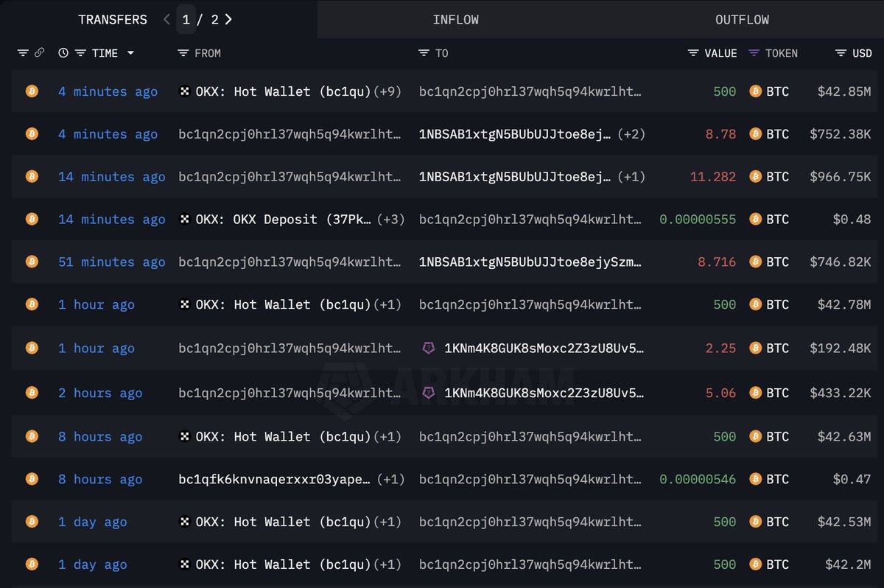Open 1NBSAB1xtg address in 8.716 BTC row
This screenshot has height=588, width=884.
pyautogui.click(x=530, y=262)
